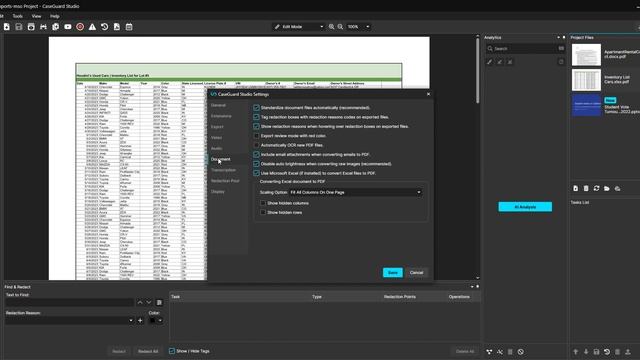Click the YouTube-style video toolbar icon
Screen dimensions: 640x360
68,27
